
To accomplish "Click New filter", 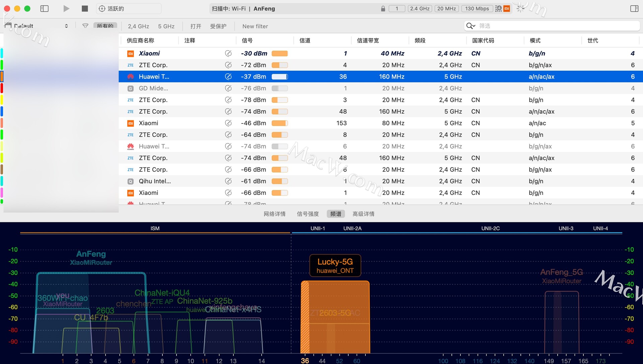I will (255, 26).
